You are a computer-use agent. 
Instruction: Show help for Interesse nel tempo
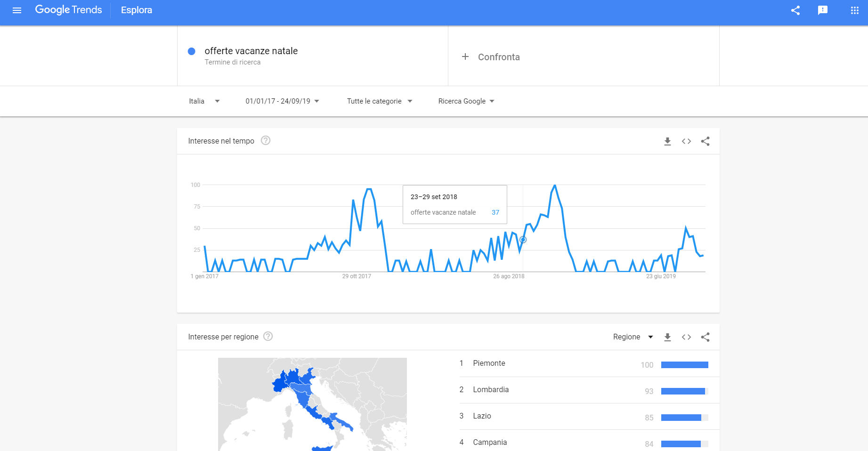click(266, 141)
